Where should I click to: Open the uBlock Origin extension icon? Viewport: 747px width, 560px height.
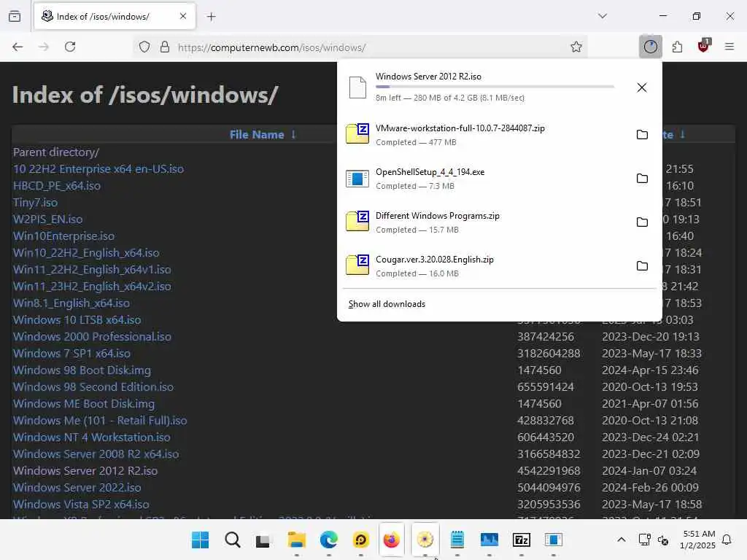click(x=703, y=46)
